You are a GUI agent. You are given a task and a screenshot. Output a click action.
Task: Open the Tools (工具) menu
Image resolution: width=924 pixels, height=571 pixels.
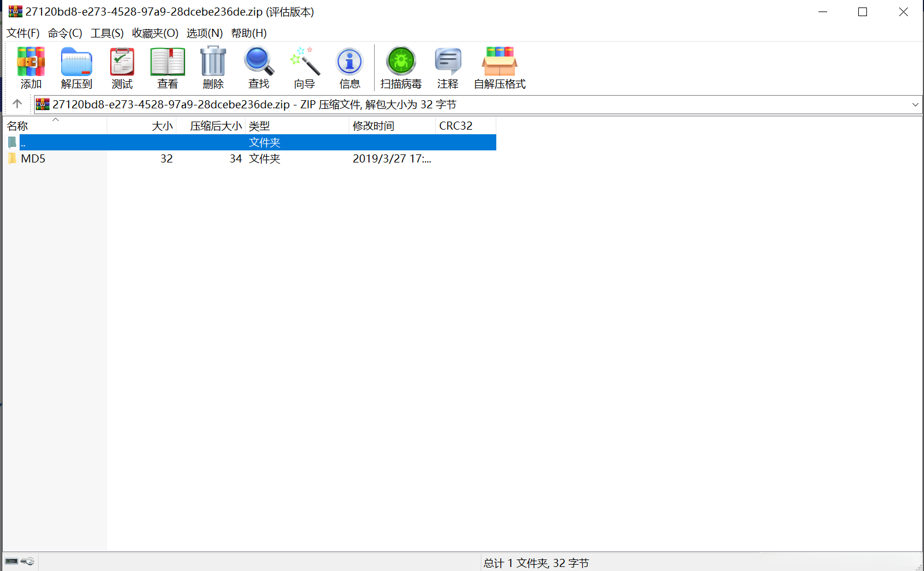click(x=107, y=33)
